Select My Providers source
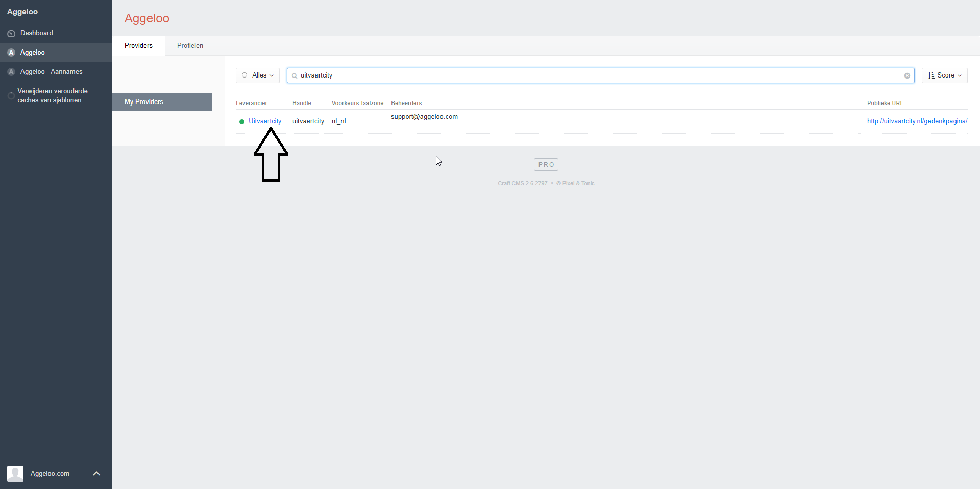The width and height of the screenshot is (980, 489). pos(162,102)
